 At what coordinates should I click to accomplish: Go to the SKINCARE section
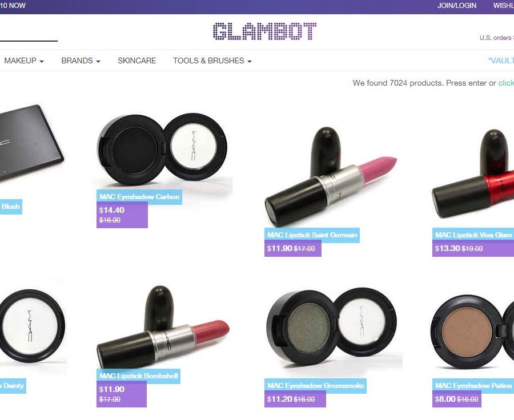point(136,60)
